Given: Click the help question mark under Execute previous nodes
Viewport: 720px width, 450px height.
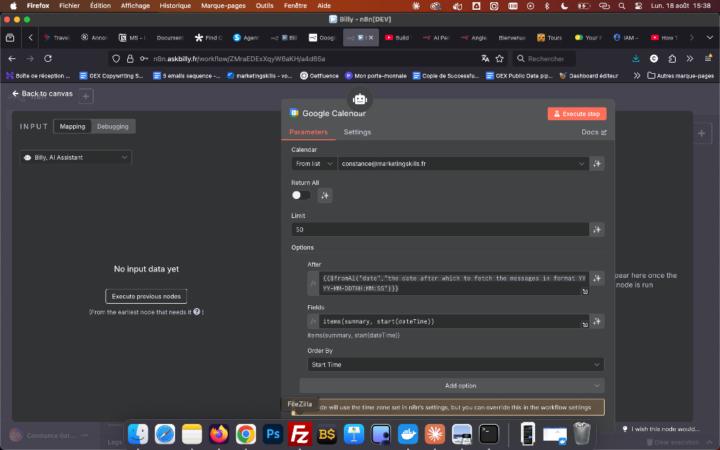Looking at the screenshot, I should tap(197, 311).
